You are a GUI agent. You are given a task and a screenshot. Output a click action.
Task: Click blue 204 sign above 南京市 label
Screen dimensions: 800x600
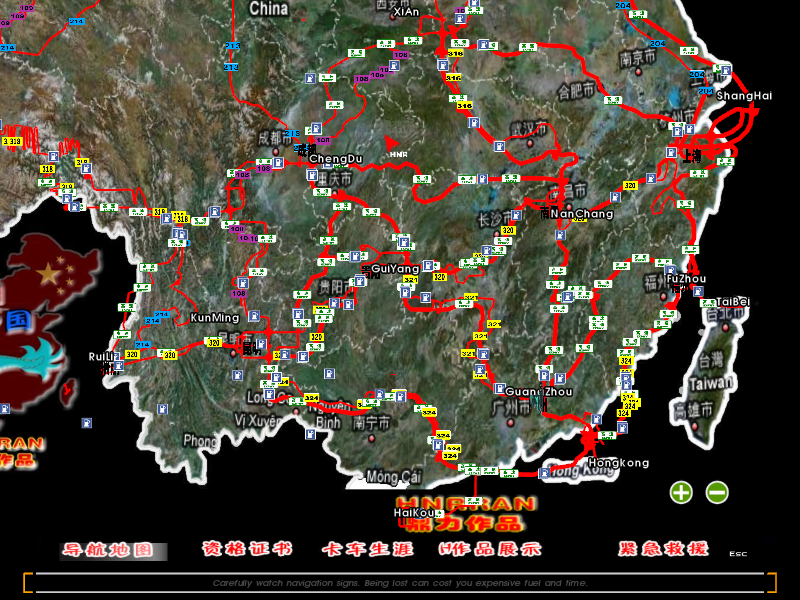pyautogui.click(x=657, y=43)
